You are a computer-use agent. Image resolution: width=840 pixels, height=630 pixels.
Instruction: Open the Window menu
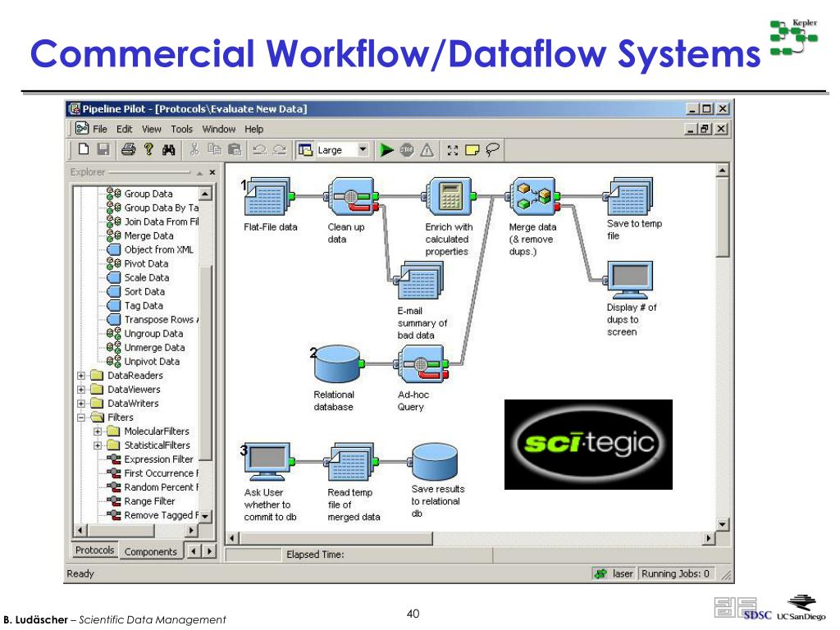pyautogui.click(x=218, y=129)
